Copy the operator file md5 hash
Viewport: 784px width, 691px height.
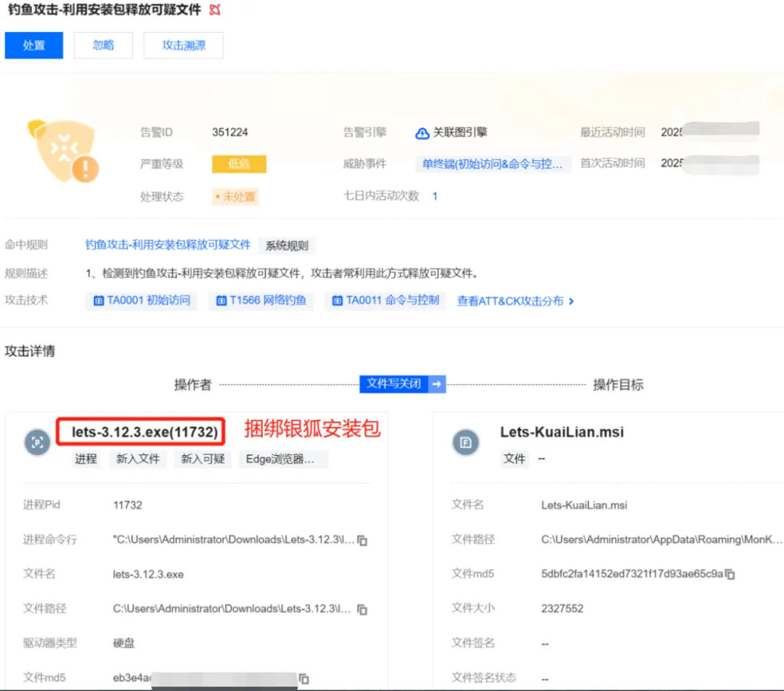click(304, 679)
